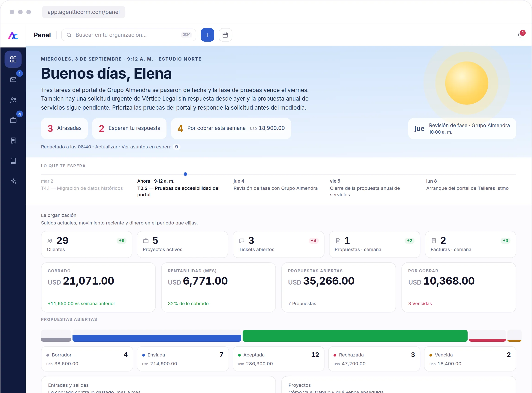Open the 'Propuestas · semana' card

click(x=375, y=244)
